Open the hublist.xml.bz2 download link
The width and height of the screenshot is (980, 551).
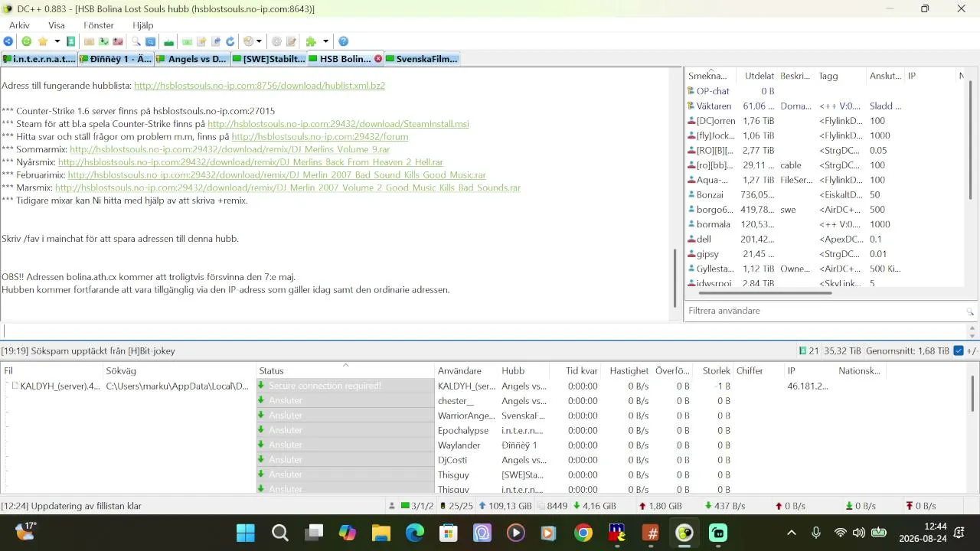[x=260, y=86]
